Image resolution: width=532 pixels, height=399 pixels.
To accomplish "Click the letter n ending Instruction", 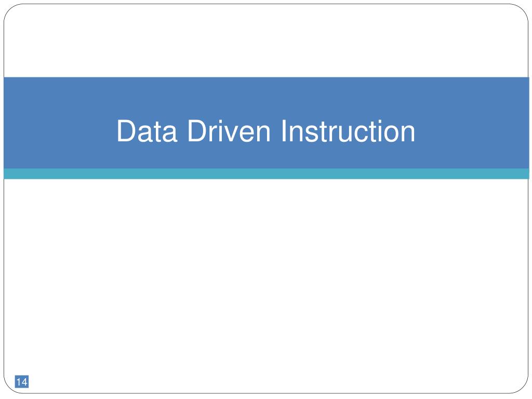I will 408,134.
